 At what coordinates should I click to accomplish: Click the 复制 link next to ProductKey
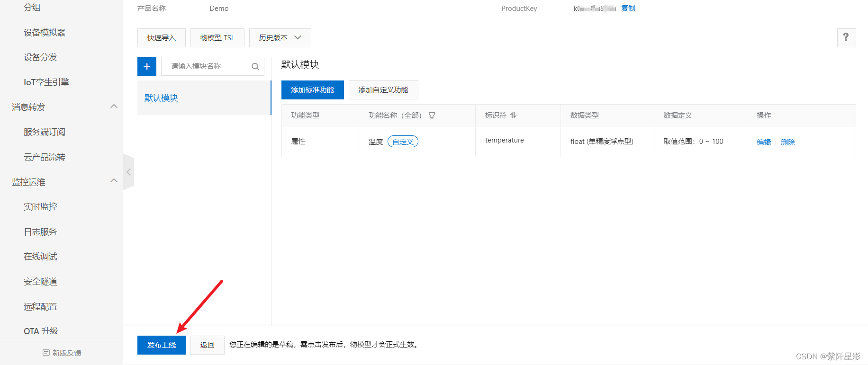[628, 9]
